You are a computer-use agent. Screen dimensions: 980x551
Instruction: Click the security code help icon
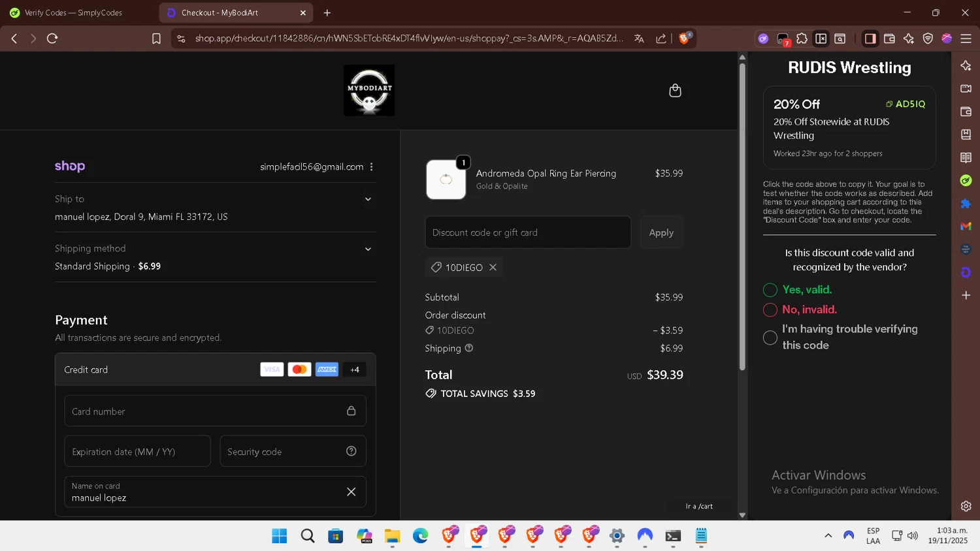point(351,451)
